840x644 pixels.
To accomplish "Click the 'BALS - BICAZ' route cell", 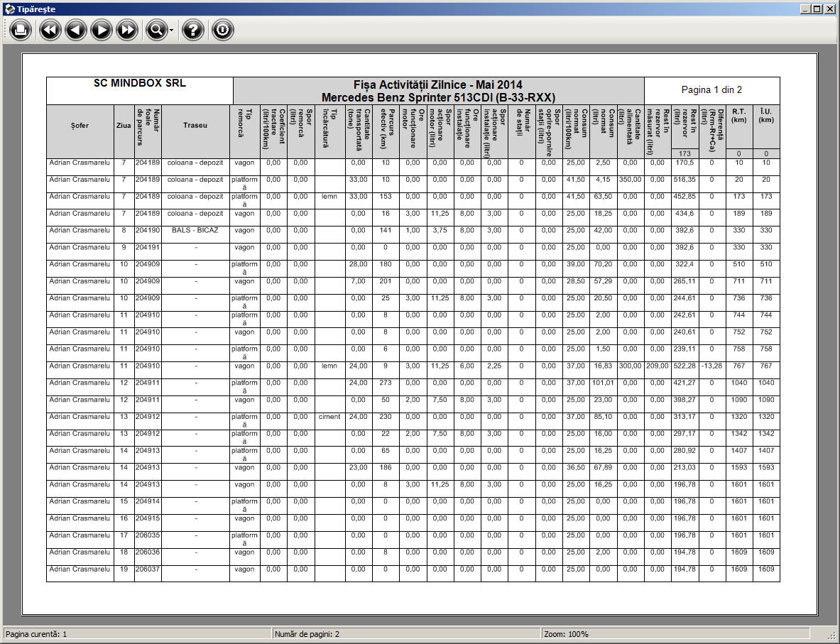I will click(195, 231).
